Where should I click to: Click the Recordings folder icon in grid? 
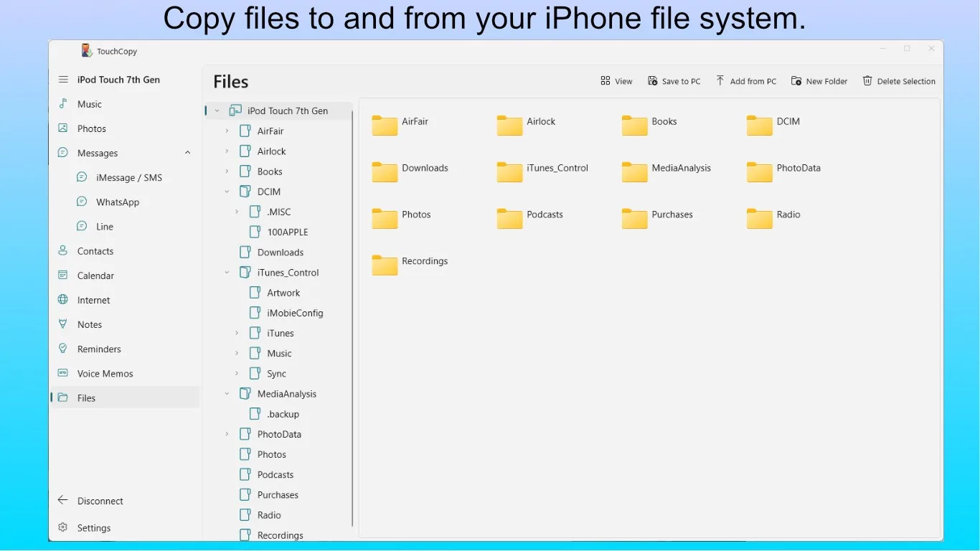coord(385,265)
